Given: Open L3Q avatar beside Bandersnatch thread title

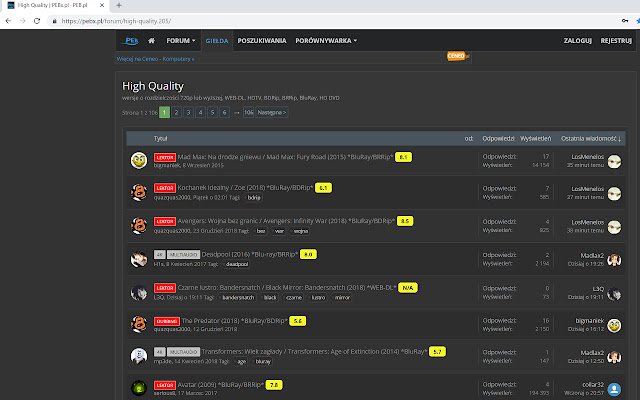Looking at the screenshot, I should click(139, 292).
